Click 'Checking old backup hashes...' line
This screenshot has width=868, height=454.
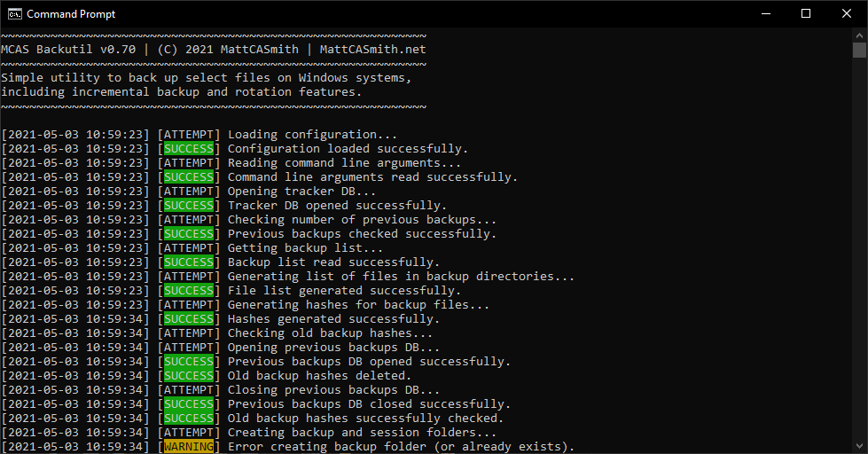pyautogui.click(x=330, y=333)
